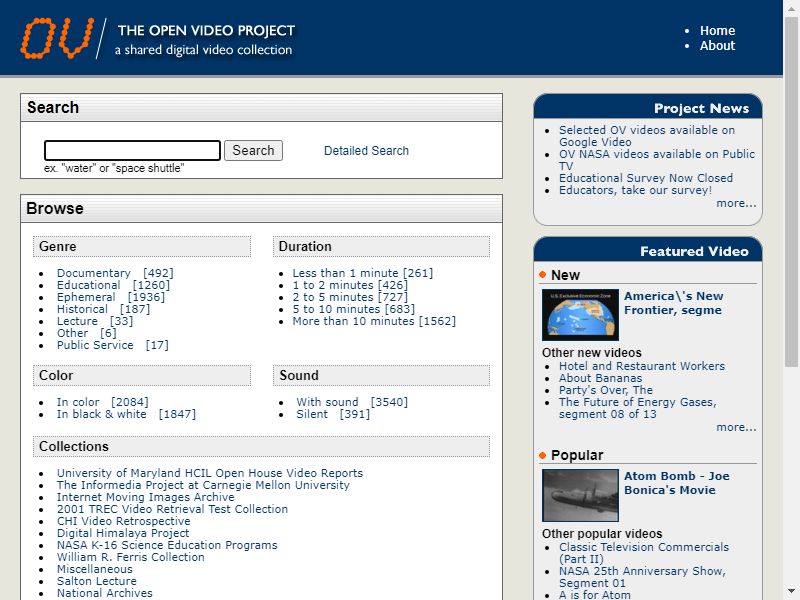Screen dimensions: 800x600
Task: Open the Informedia Project collection
Action: click(203, 485)
